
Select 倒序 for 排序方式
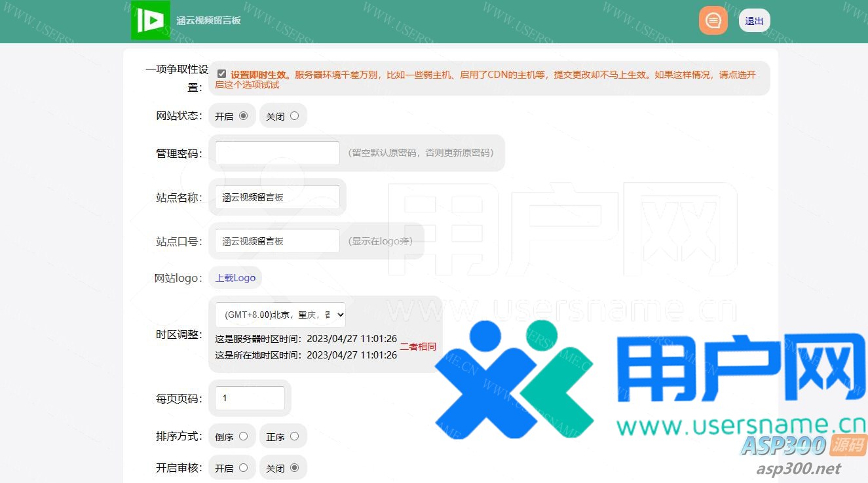coord(243,436)
